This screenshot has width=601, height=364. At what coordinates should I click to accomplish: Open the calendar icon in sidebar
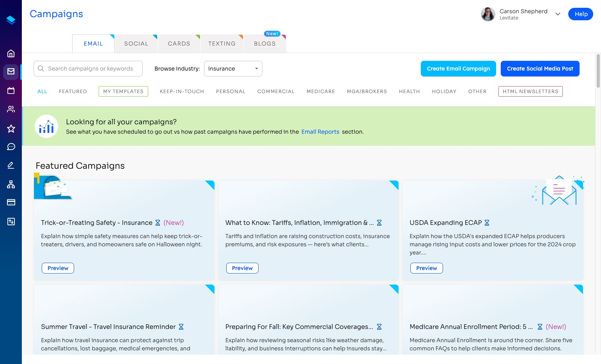[x=11, y=90]
